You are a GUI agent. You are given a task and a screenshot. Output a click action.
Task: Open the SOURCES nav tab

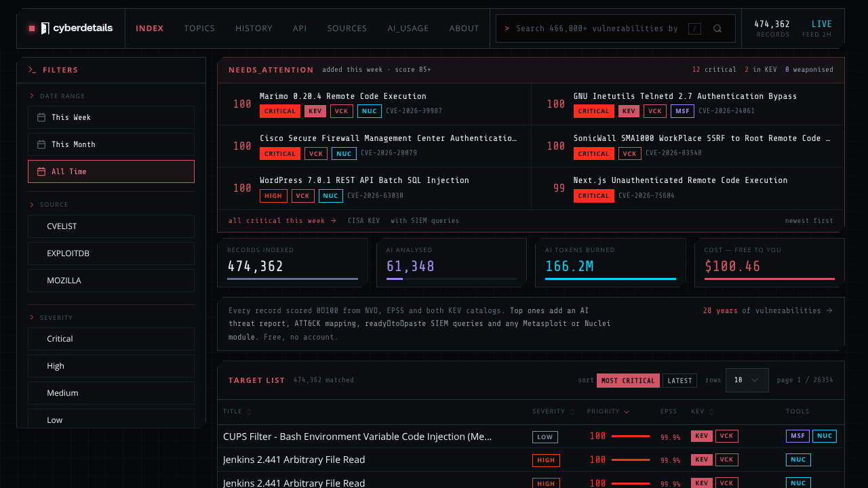[x=347, y=28]
